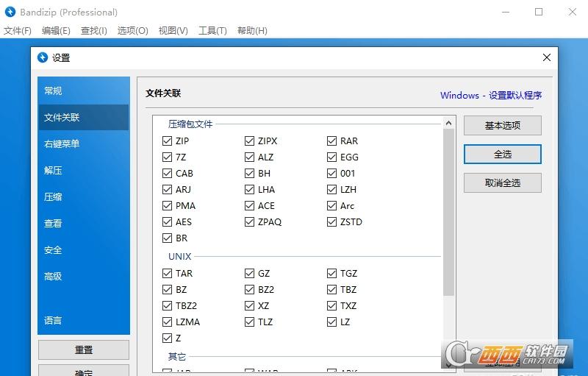588x376 pixels.
Task: Uncheck the TAR checkbox
Action: click(x=167, y=273)
